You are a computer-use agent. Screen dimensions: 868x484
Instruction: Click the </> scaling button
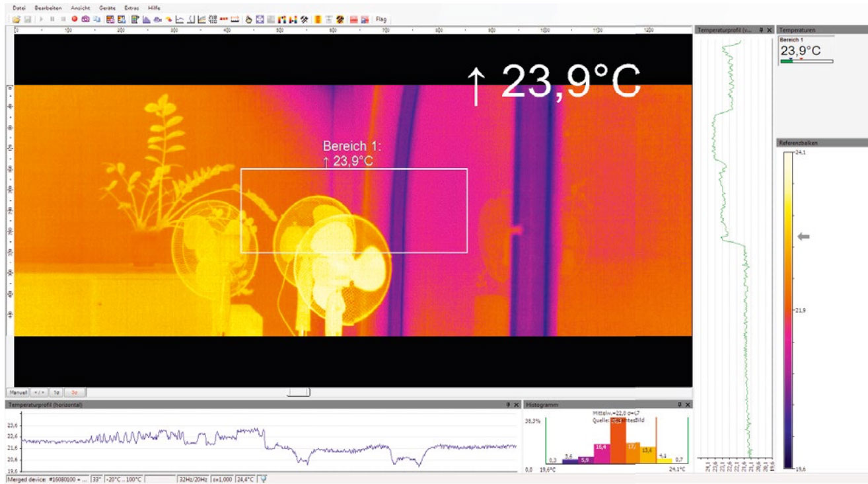(38, 391)
